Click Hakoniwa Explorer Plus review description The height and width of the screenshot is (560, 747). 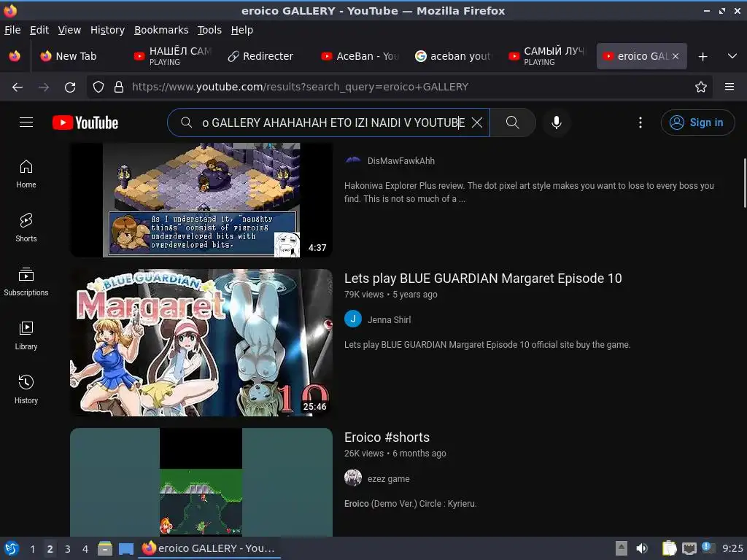point(529,192)
